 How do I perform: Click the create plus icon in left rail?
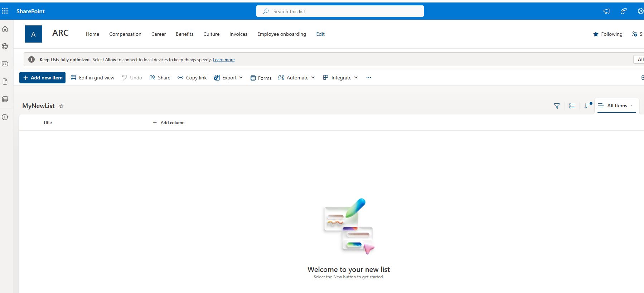pos(5,117)
